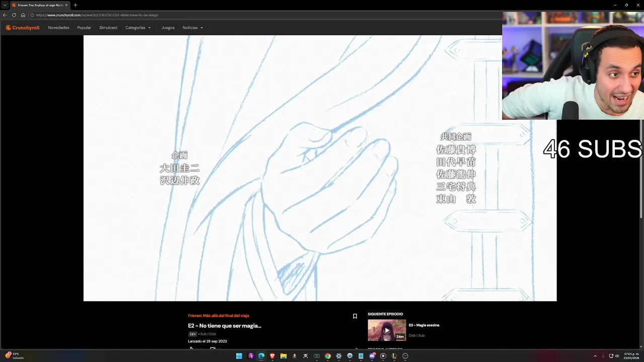
Task: Select the Frieren Crunchyroll browser tab
Action: click(x=39, y=5)
